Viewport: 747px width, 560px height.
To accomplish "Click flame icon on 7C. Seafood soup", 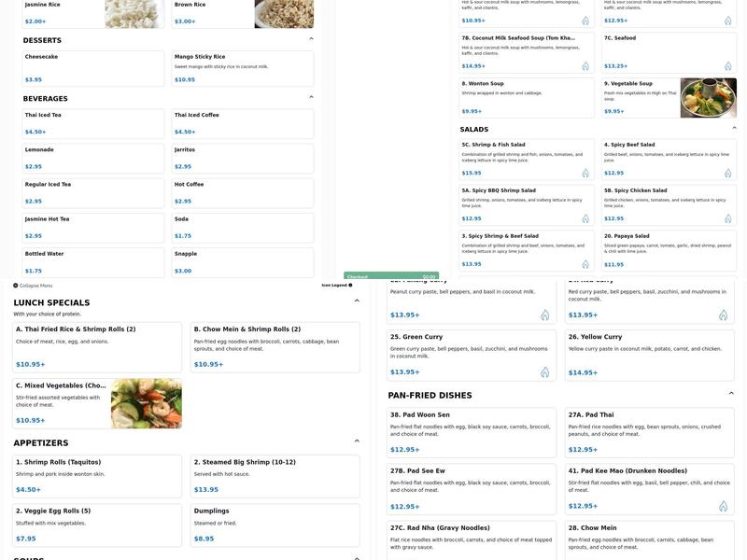I will 727,66.
